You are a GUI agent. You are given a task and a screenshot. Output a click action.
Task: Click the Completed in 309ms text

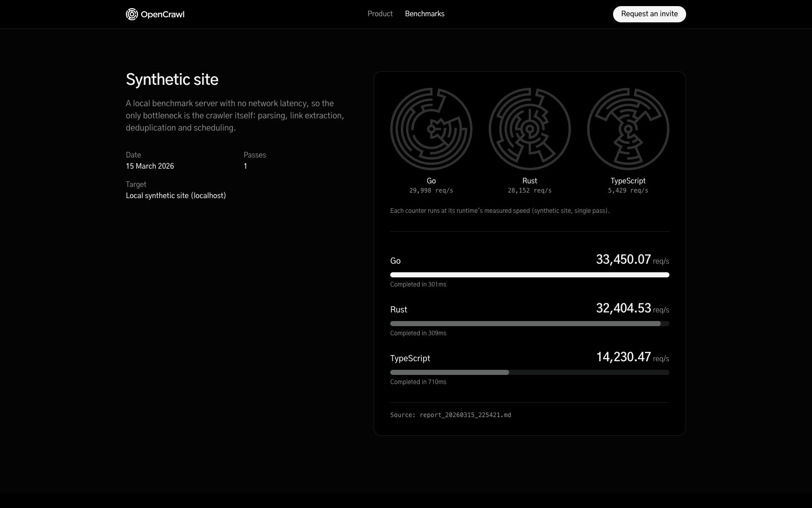pyautogui.click(x=418, y=333)
